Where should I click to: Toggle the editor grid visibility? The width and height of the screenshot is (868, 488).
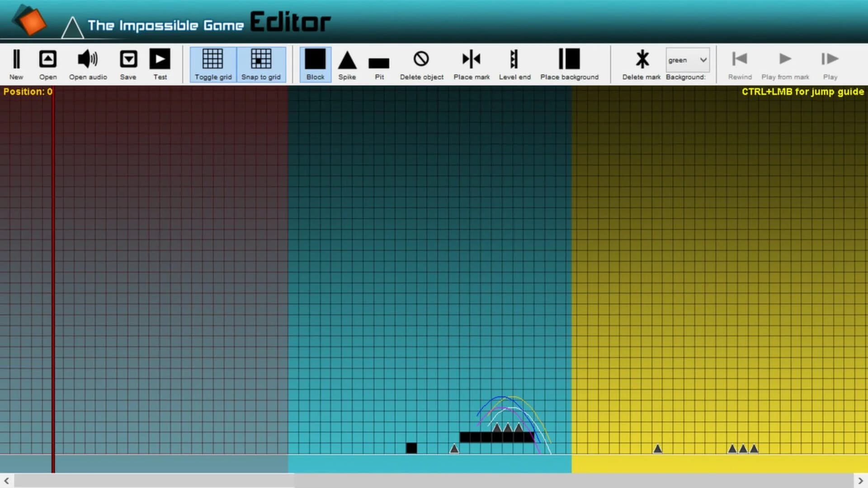(212, 63)
